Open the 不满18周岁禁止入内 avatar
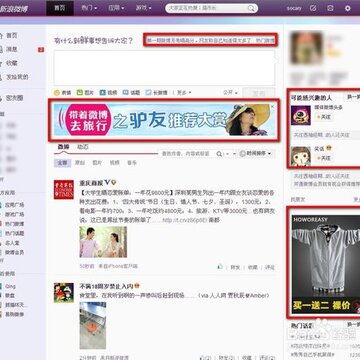360x360 pixels. 64,293
